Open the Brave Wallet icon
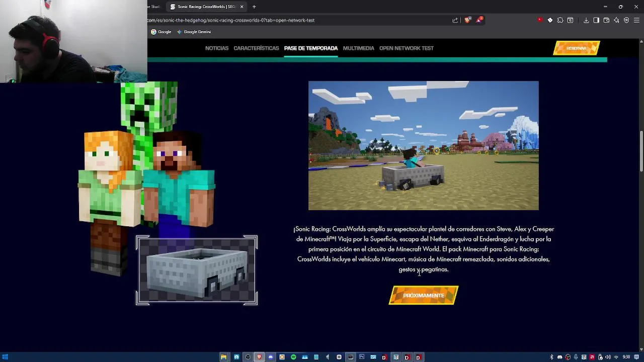The width and height of the screenshot is (644, 362). pyautogui.click(x=606, y=20)
